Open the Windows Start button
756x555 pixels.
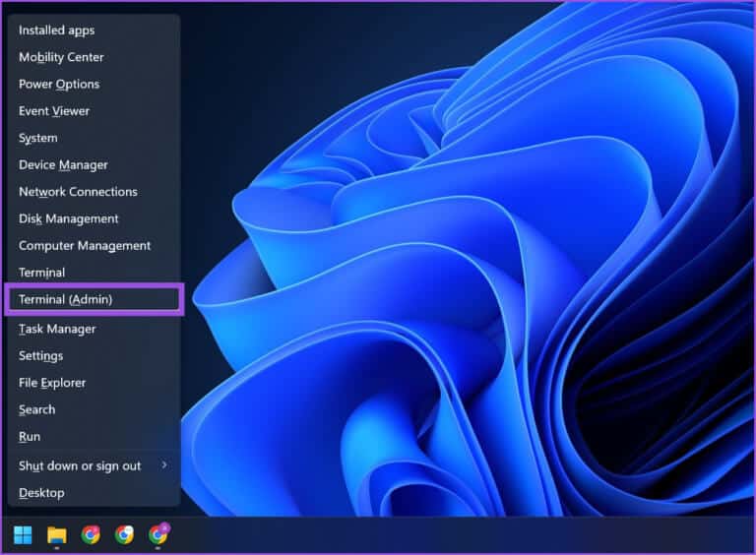[x=23, y=534]
